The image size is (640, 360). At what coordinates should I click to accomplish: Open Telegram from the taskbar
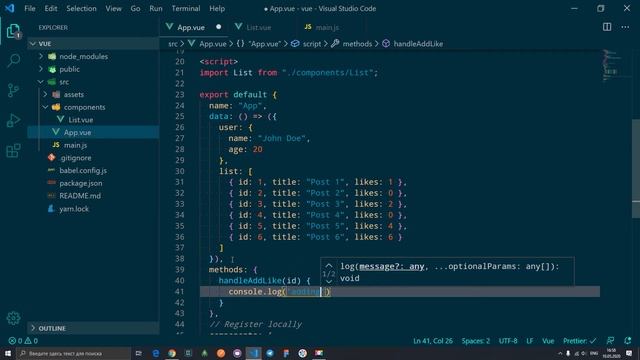[270, 353]
